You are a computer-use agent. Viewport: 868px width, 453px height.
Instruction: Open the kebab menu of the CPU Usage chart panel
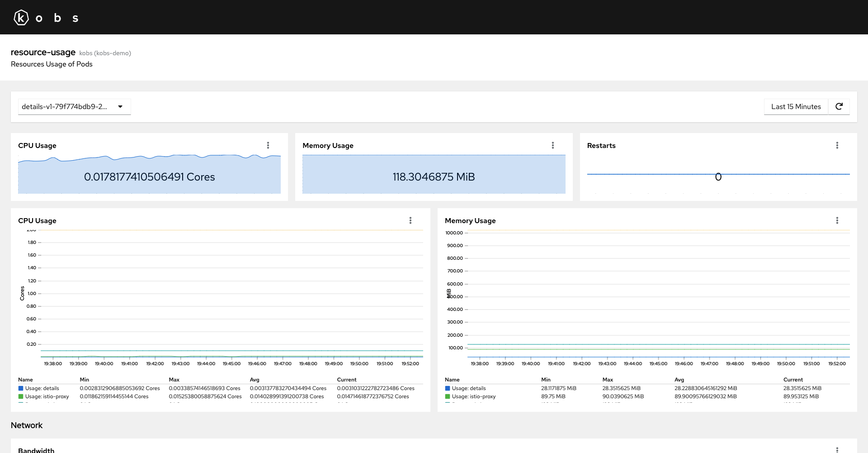410,220
